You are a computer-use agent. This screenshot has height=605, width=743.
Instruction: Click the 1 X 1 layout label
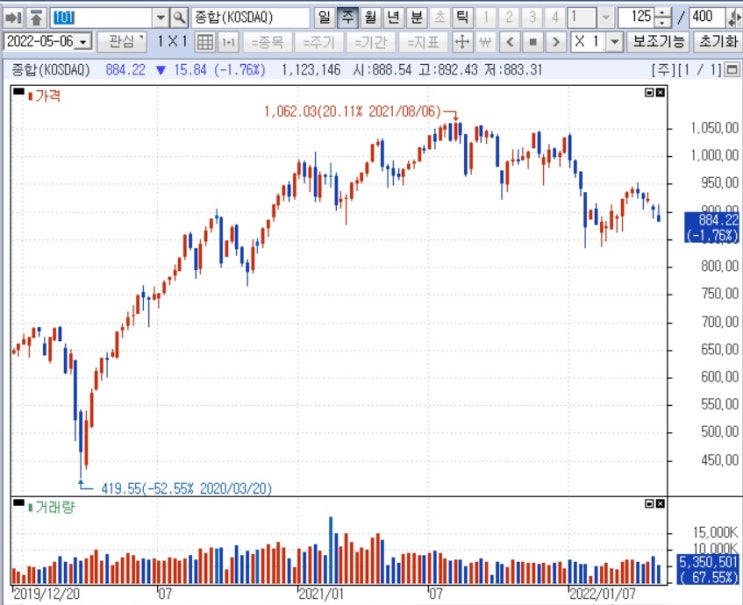(x=172, y=42)
